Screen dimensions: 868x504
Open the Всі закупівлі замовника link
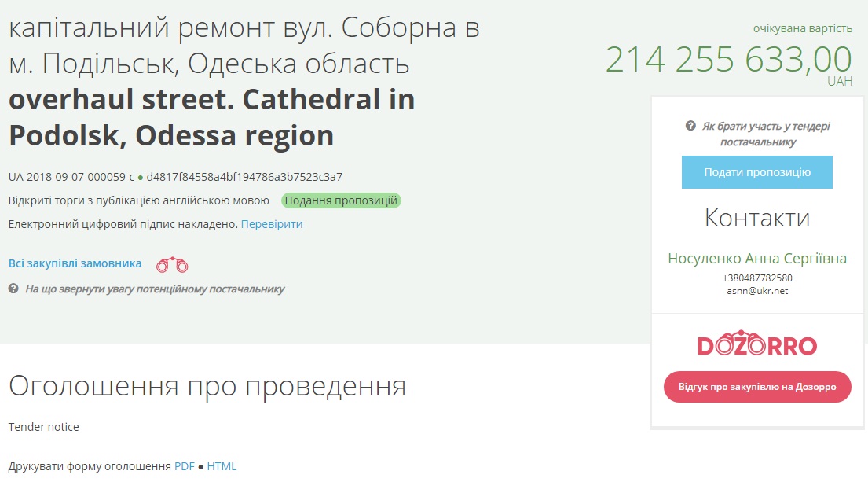click(x=75, y=263)
